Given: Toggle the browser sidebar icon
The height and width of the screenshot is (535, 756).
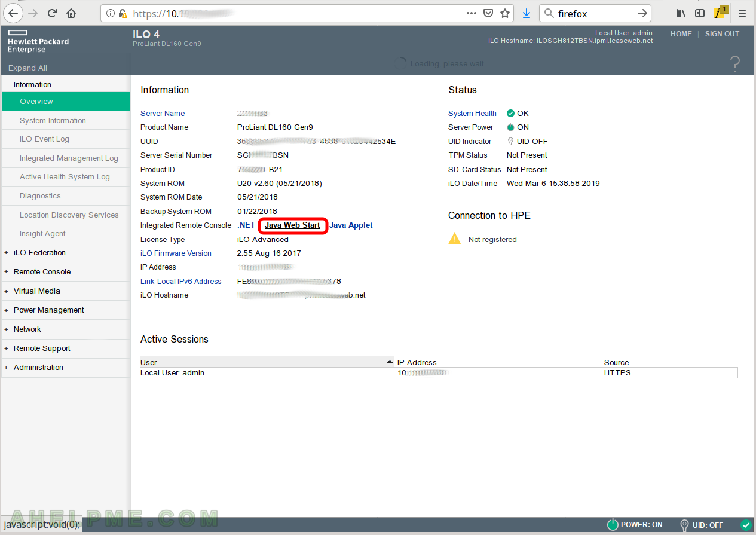Looking at the screenshot, I should 700,13.
